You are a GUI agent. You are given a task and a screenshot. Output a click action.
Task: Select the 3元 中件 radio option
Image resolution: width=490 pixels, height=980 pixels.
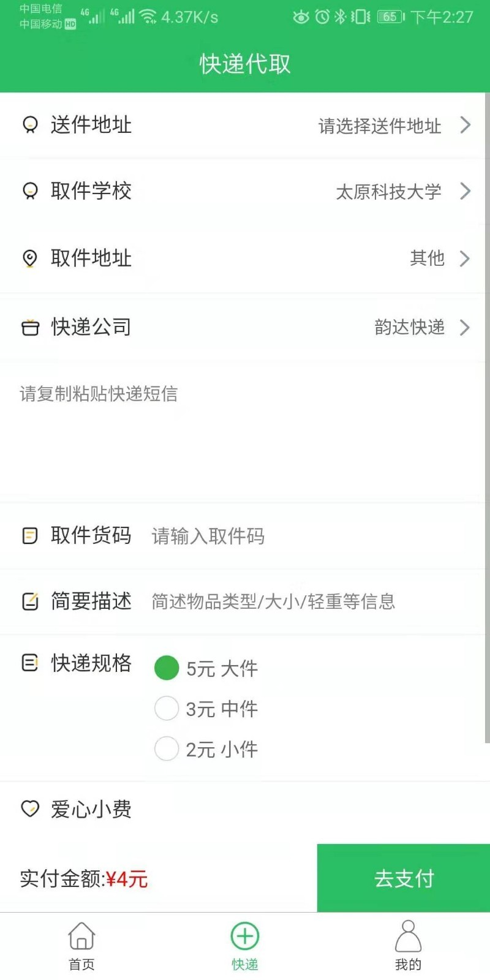click(167, 709)
